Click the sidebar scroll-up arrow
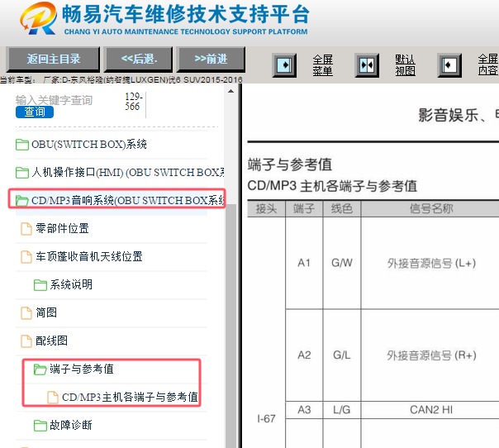Image resolution: width=499 pixels, height=448 pixels. tap(230, 92)
